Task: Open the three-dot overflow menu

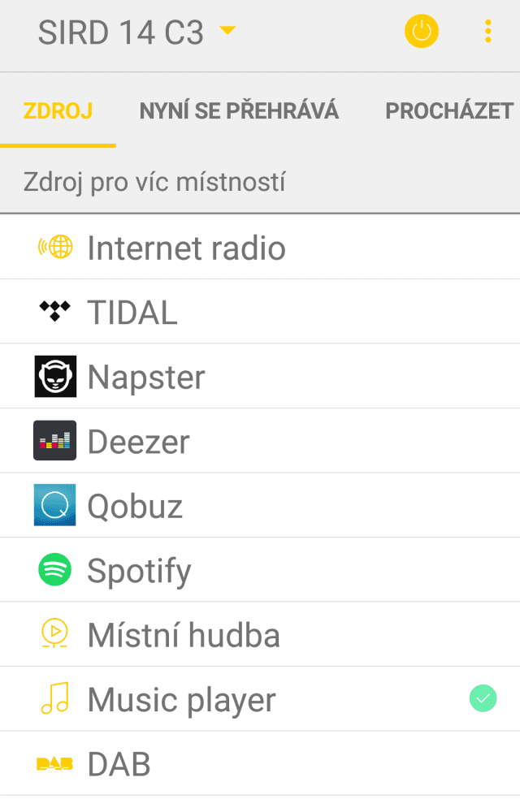Action: [x=487, y=32]
